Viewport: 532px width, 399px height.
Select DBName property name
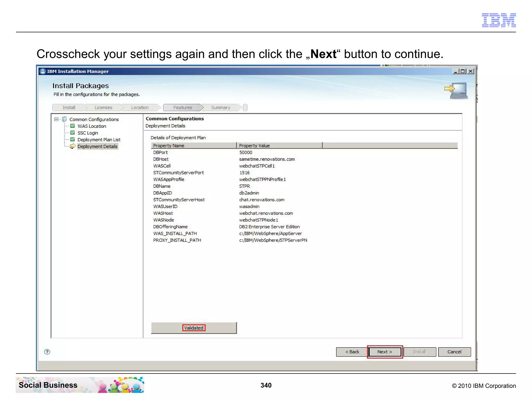tap(162, 186)
